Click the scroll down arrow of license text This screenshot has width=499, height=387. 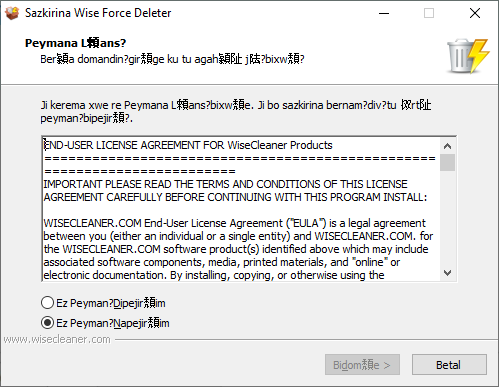tap(447, 273)
